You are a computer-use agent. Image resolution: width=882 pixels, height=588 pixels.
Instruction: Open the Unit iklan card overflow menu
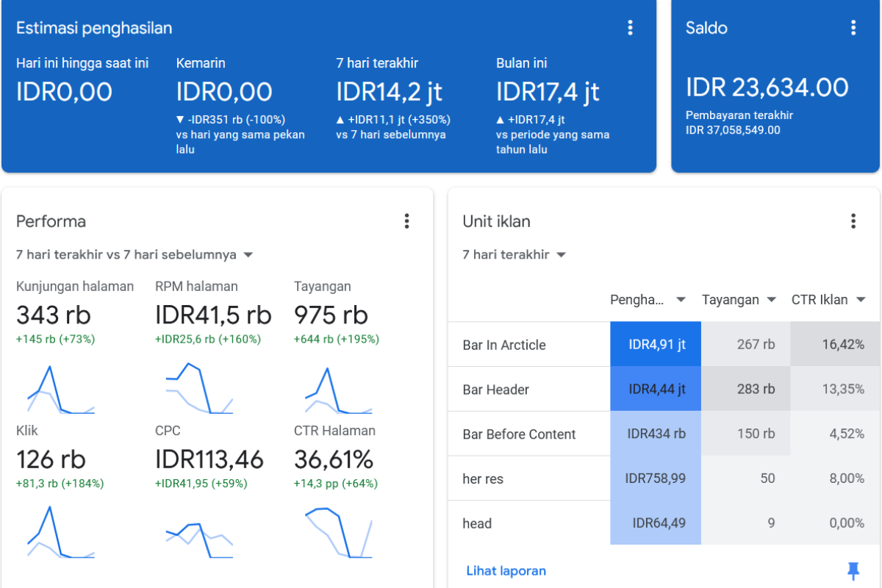pos(853,221)
